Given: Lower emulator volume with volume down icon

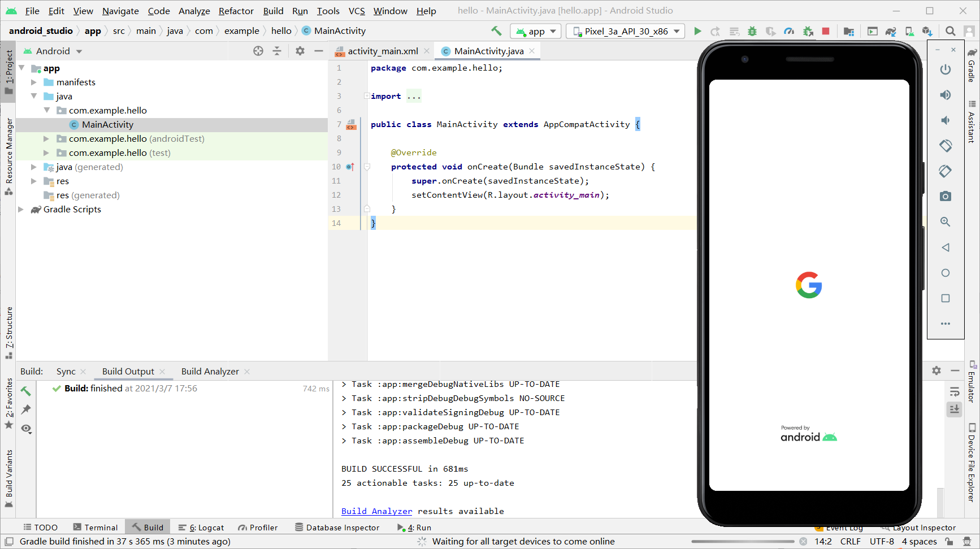Looking at the screenshot, I should 946,120.
